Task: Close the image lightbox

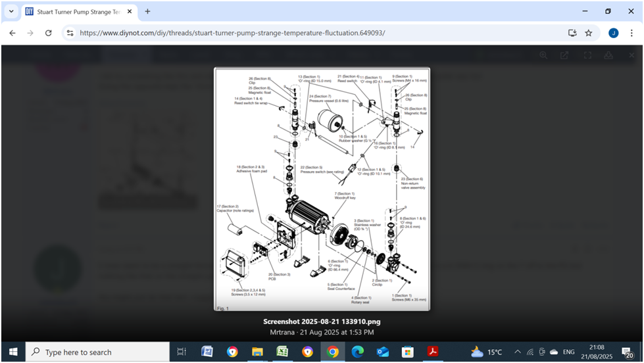Action: click(632, 55)
